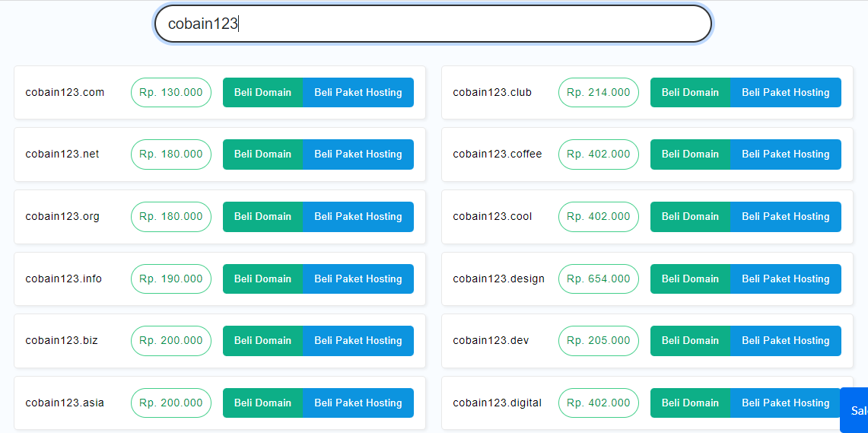The image size is (868, 433).
Task: Click the domain search field containing cobain123
Action: [x=433, y=24]
